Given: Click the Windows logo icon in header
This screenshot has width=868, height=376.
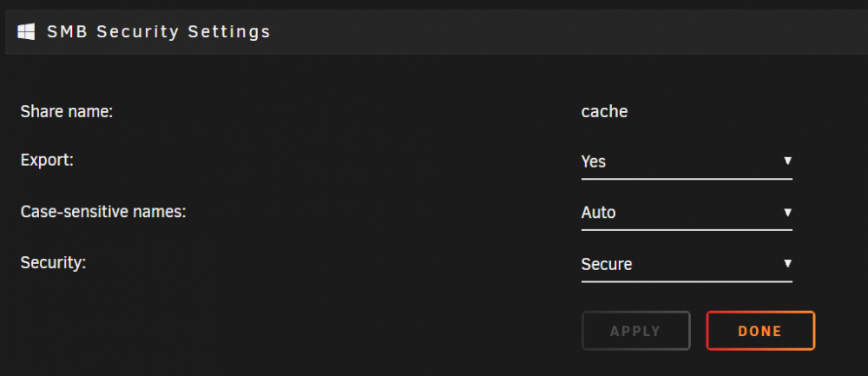Looking at the screenshot, I should pyautogui.click(x=26, y=31).
